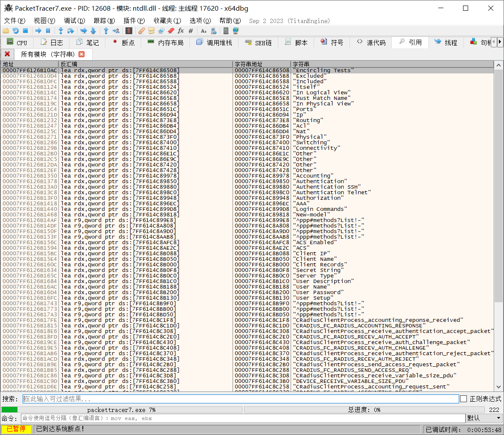The width and height of the screenshot is (504, 435).
Task: Close the 所有模块 (字符串) tab with orange X
Action: coord(82,54)
